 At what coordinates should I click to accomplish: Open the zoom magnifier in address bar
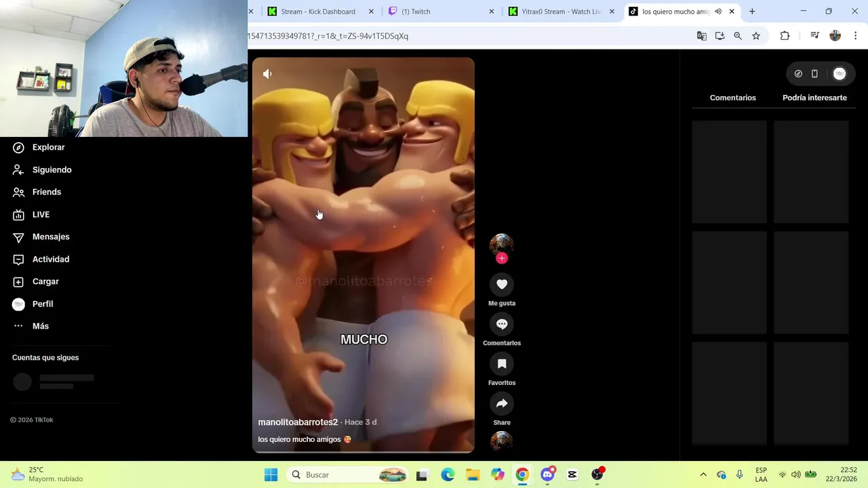[x=738, y=36]
